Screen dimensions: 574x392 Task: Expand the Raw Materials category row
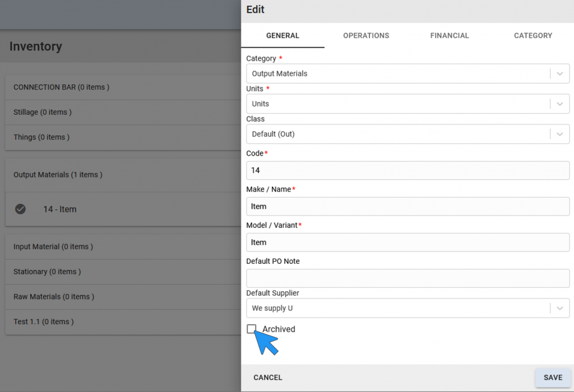coord(123,297)
